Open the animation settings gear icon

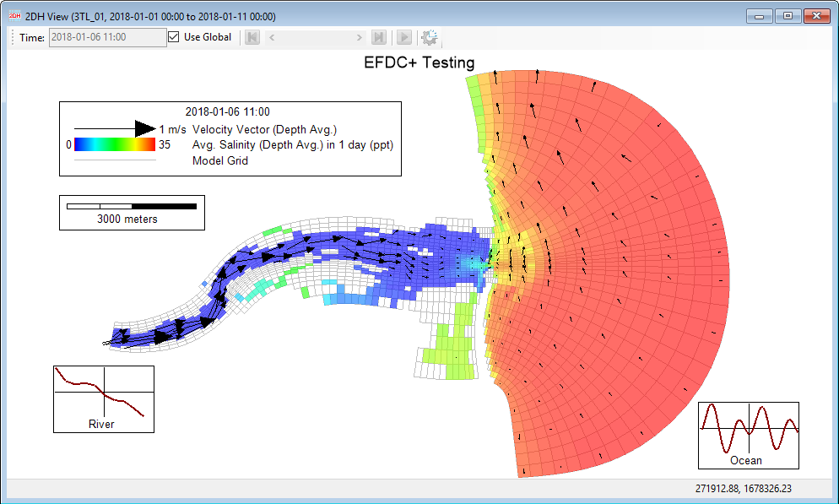(429, 37)
